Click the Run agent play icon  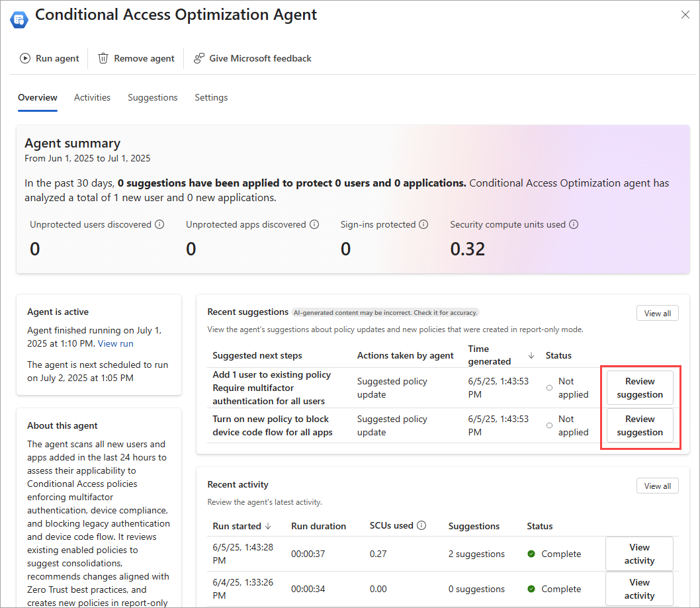coord(25,58)
